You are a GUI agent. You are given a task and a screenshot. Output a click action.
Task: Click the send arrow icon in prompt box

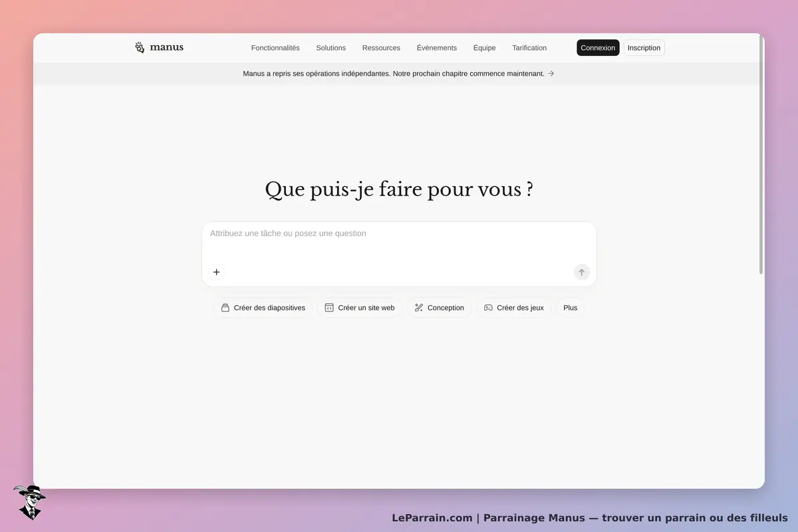582,272
